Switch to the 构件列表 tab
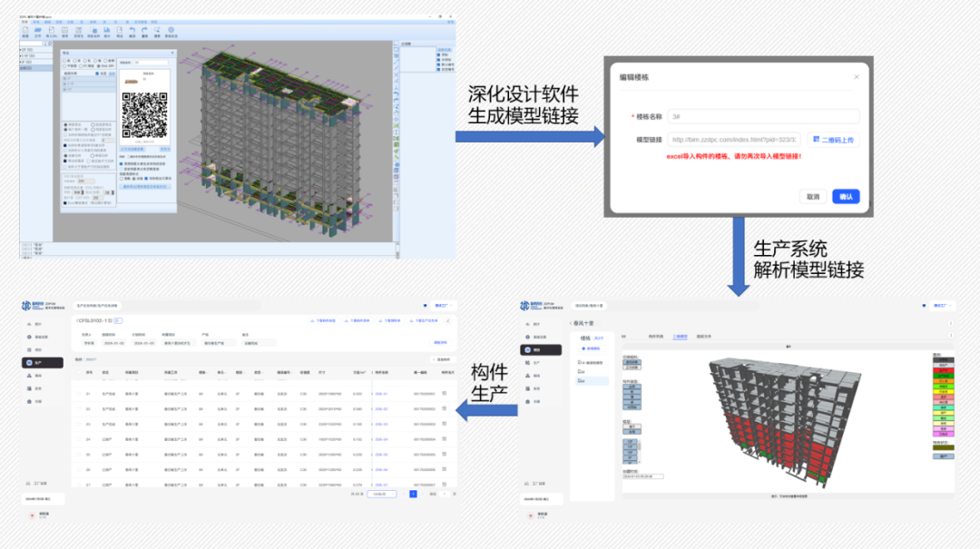This screenshot has height=549, width=980. [x=655, y=336]
